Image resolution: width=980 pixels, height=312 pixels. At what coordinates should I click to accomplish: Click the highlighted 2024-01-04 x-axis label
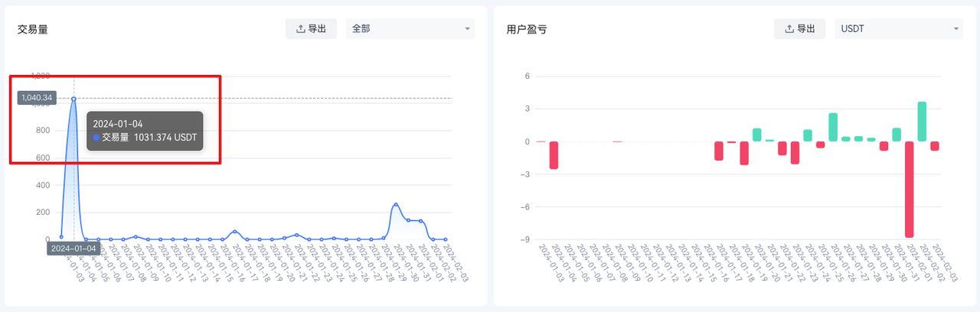[x=73, y=249]
